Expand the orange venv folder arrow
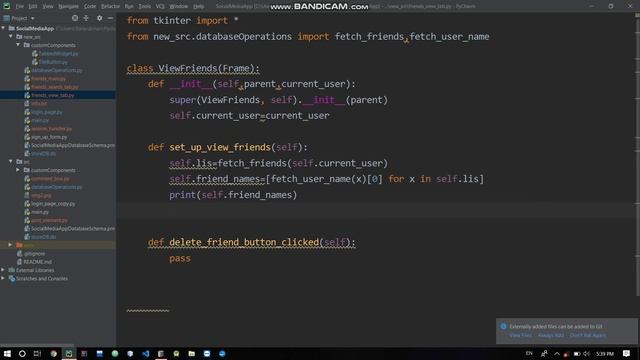 point(11,245)
